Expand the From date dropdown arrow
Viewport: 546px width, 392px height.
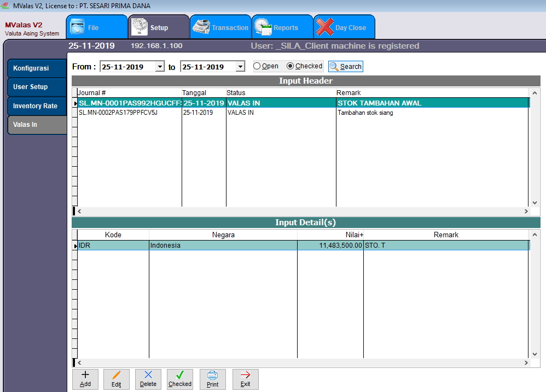point(160,67)
